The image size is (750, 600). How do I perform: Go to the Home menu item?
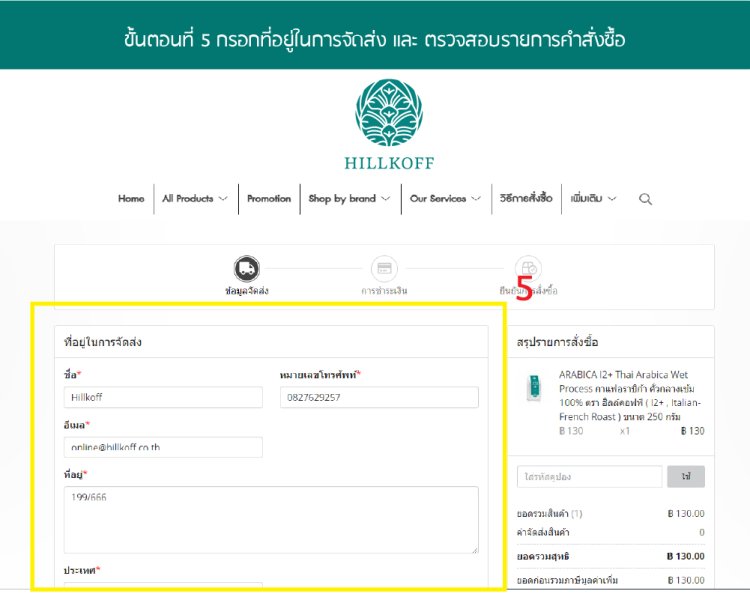(131, 199)
